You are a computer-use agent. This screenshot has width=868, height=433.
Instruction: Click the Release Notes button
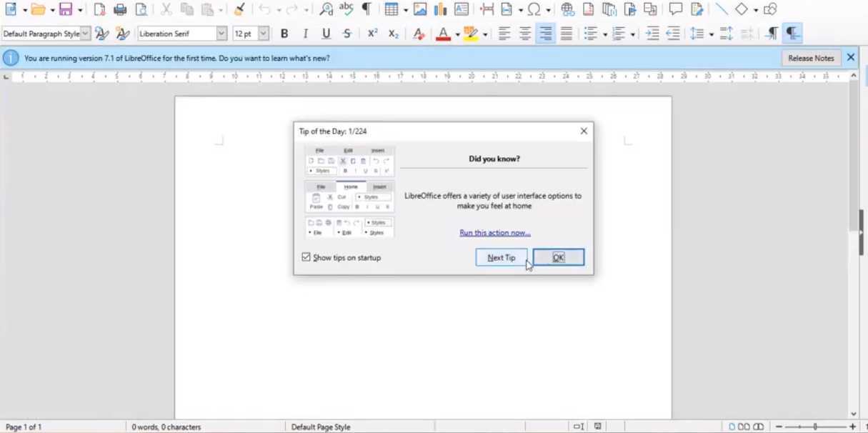coord(811,58)
